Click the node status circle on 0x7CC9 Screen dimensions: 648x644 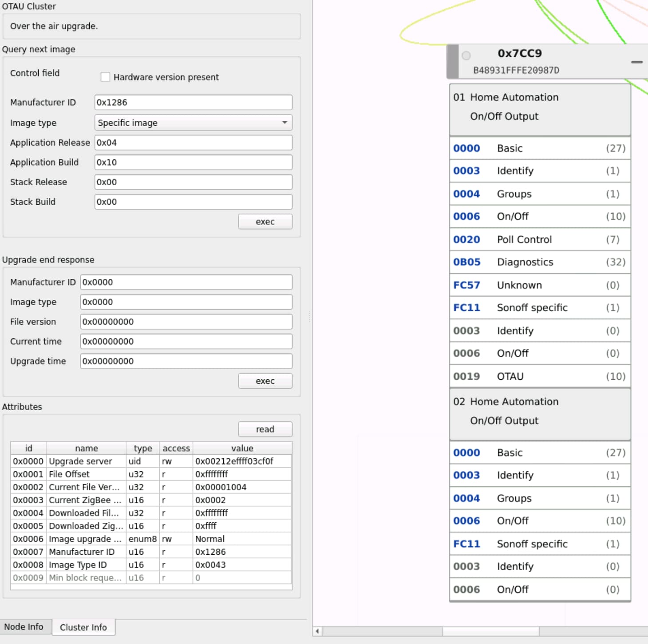point(466,56)
